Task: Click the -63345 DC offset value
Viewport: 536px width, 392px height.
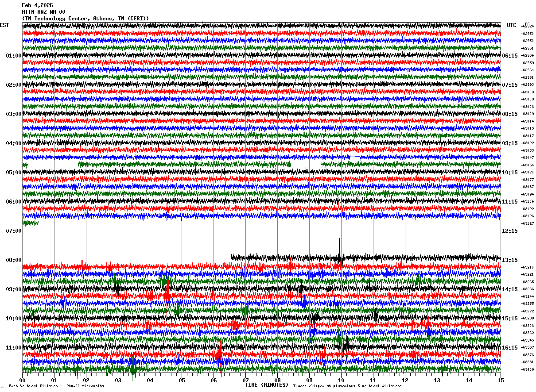Action: tap(528, 340)
